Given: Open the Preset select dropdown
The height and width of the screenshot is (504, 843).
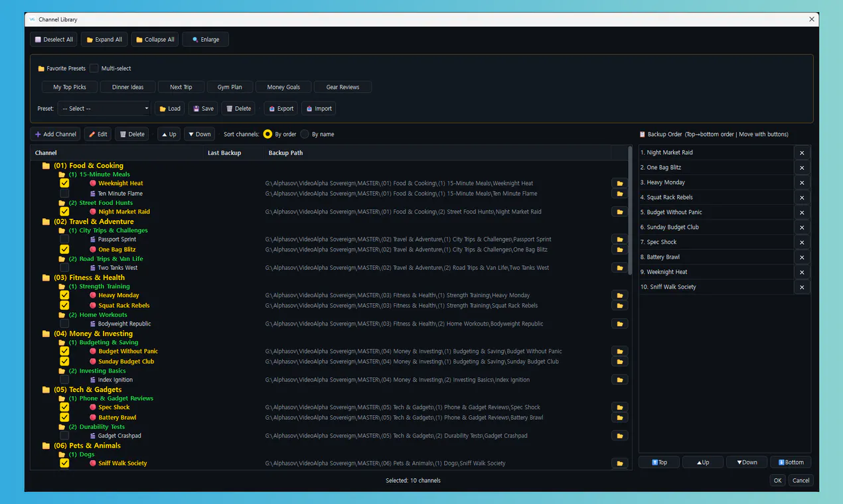Looking at the screenshot, I should click(104, 109).
